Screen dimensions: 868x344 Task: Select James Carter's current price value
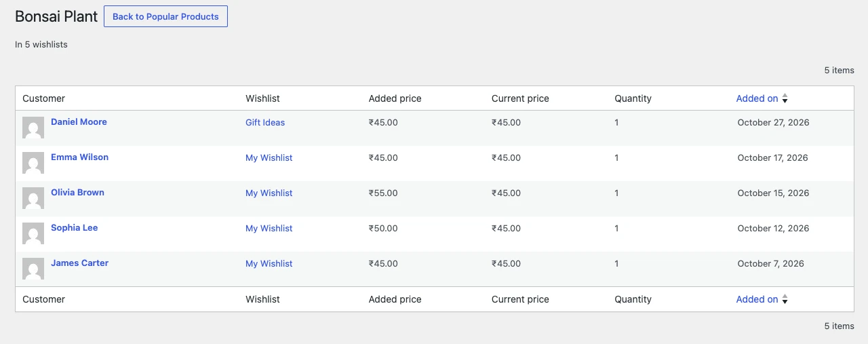(x=506, y=264)
